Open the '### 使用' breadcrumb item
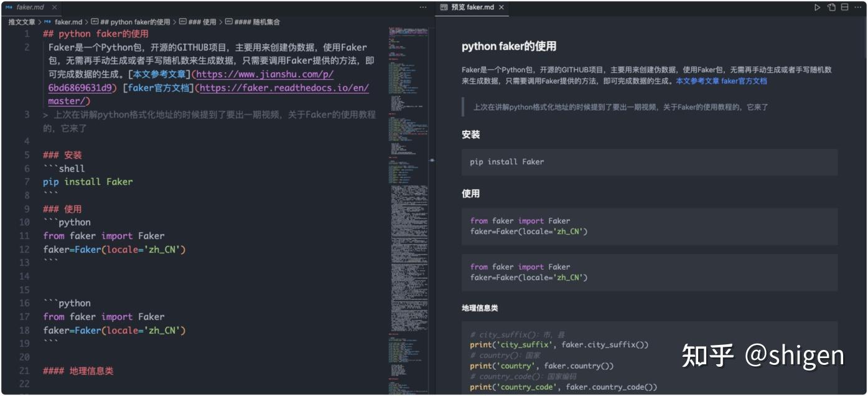The width and height of the screenshot is (868, 396). [202, 22]
